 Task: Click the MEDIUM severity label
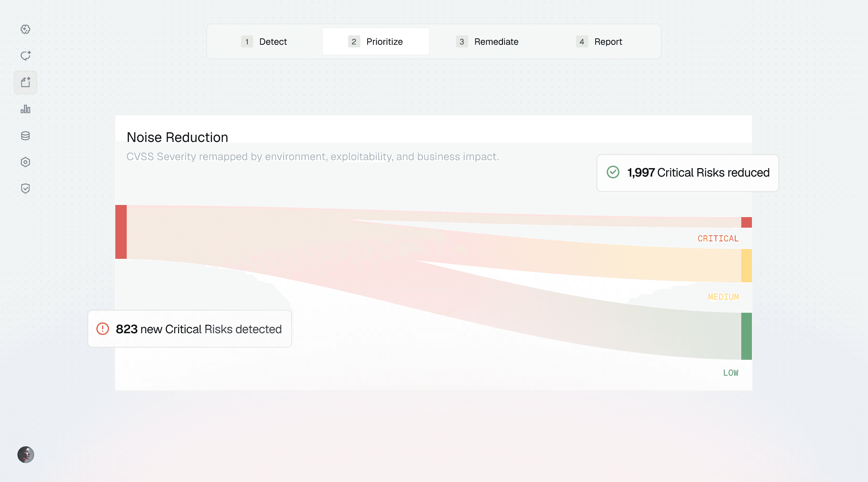[x=723, y=297]
